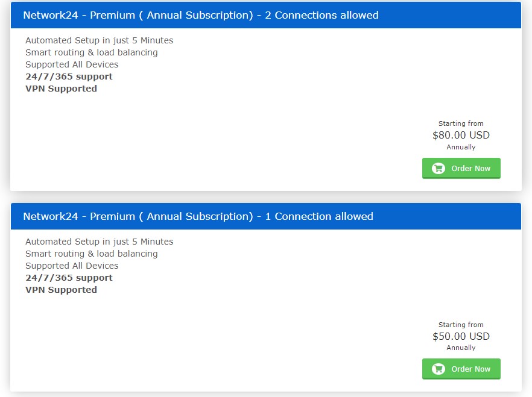Open the Premium 1 Connection plan title
This screenshot has width=532, height=397.
pos(198,216)
